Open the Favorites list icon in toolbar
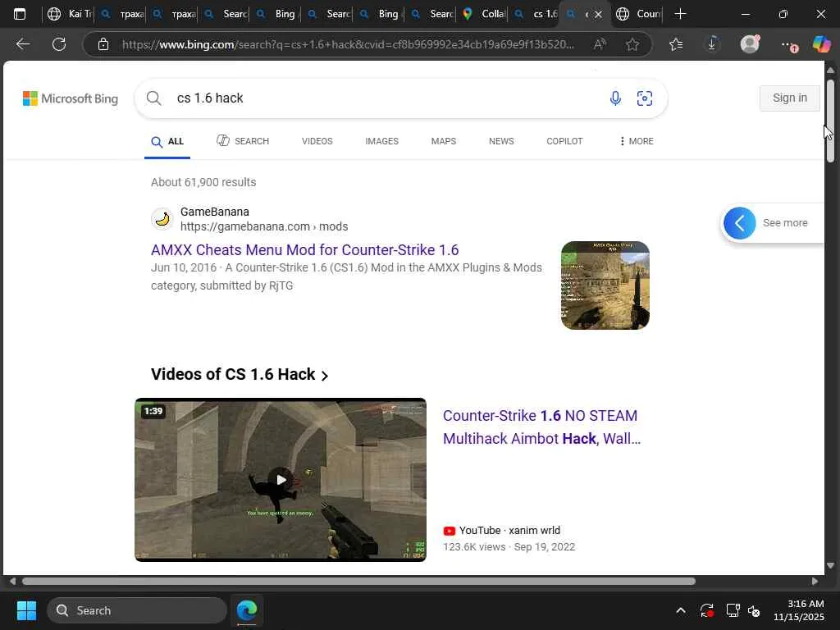 676,44
